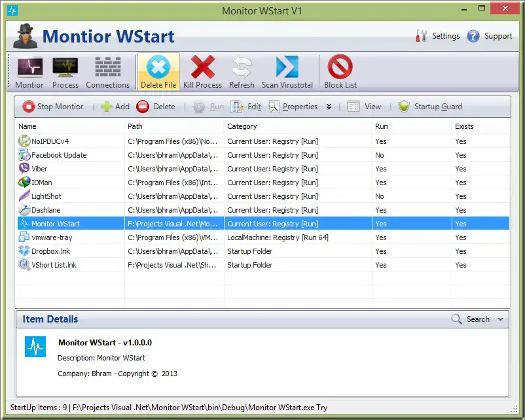Open the Montior view icon
The height and width of the screenshot is (420, 525).
pyautogui.click(x=30, y=67)
